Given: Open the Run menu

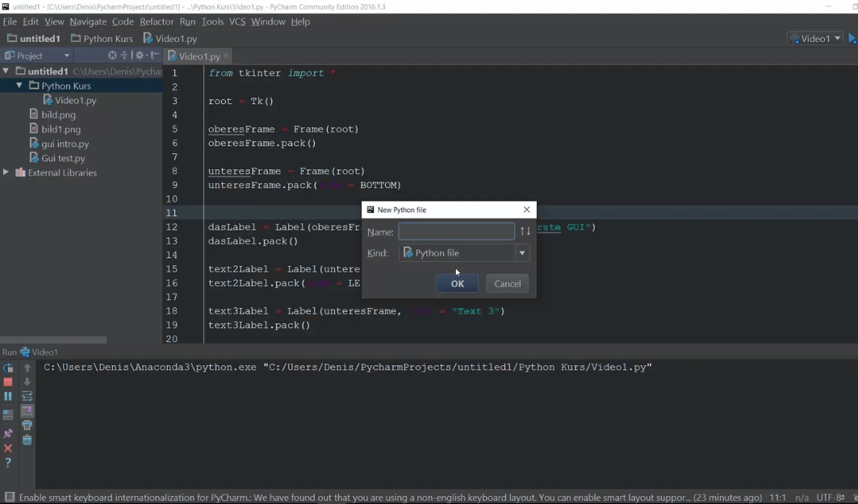Looking at the screenshot, I should click(x=187, y=22).
